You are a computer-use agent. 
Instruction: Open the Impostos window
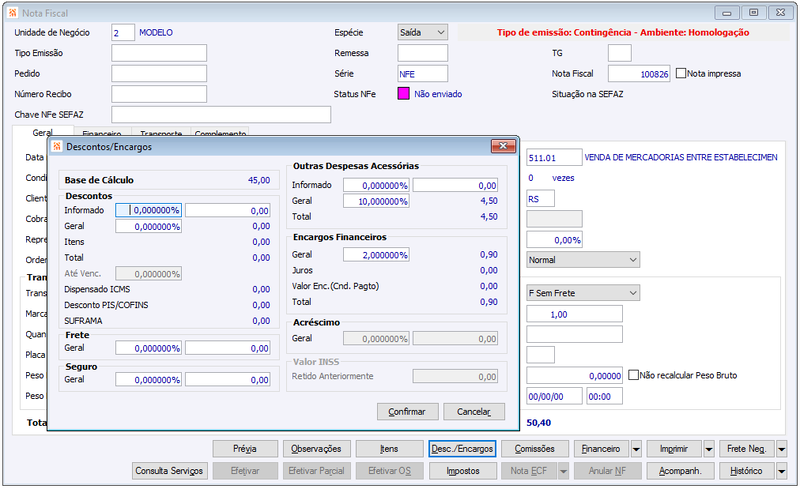(463, 471)
